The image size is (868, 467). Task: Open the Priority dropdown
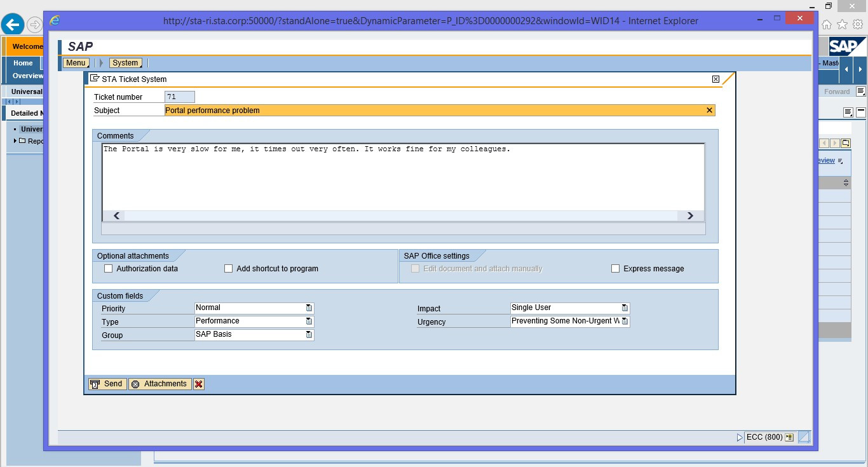click(309, 308)
